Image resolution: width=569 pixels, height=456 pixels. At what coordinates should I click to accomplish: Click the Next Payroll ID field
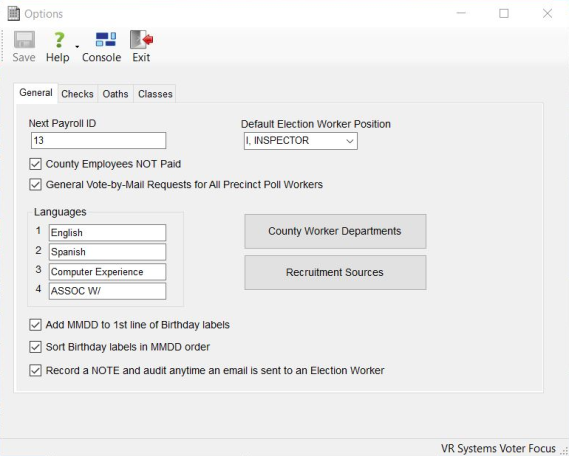coord(98,140)
